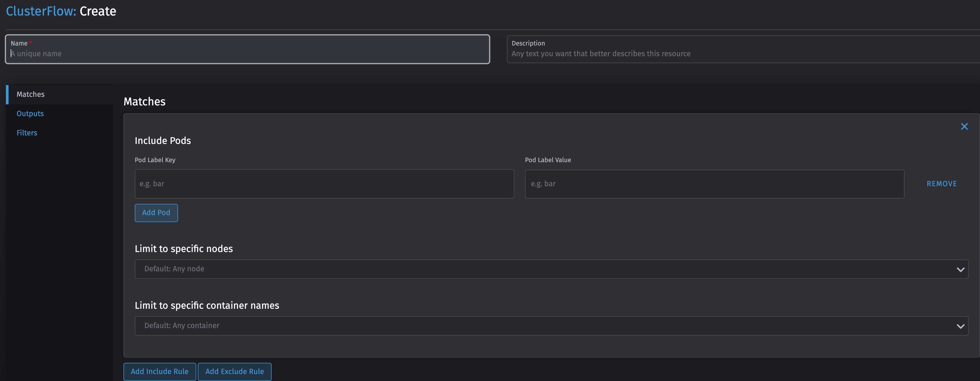Switch to the Filters section

coord(27,132)
